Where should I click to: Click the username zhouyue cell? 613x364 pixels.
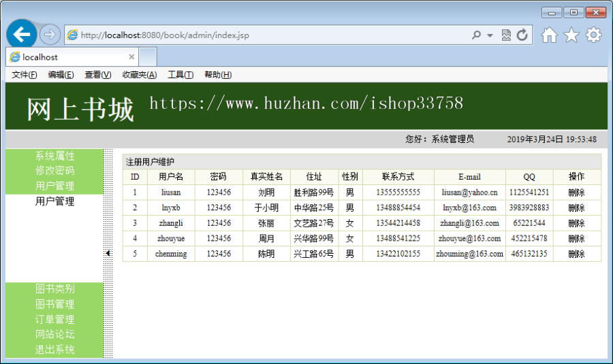[x=171, y=238]
